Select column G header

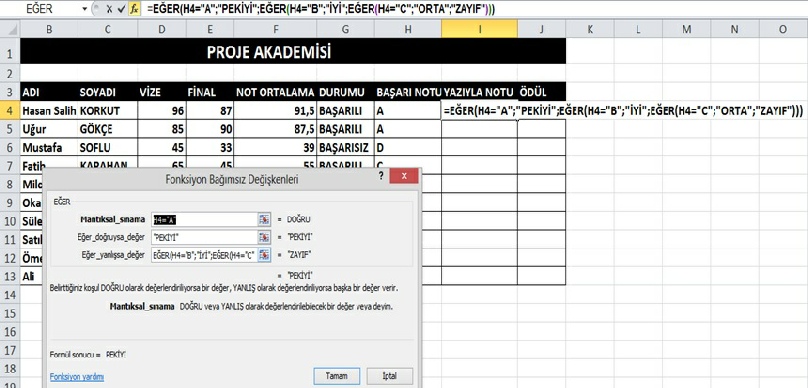click(346, 30)
